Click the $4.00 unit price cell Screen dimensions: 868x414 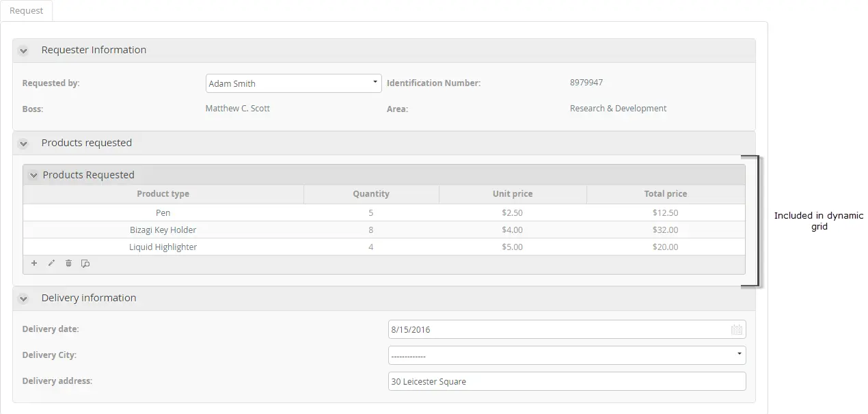(x=513, y=230)
